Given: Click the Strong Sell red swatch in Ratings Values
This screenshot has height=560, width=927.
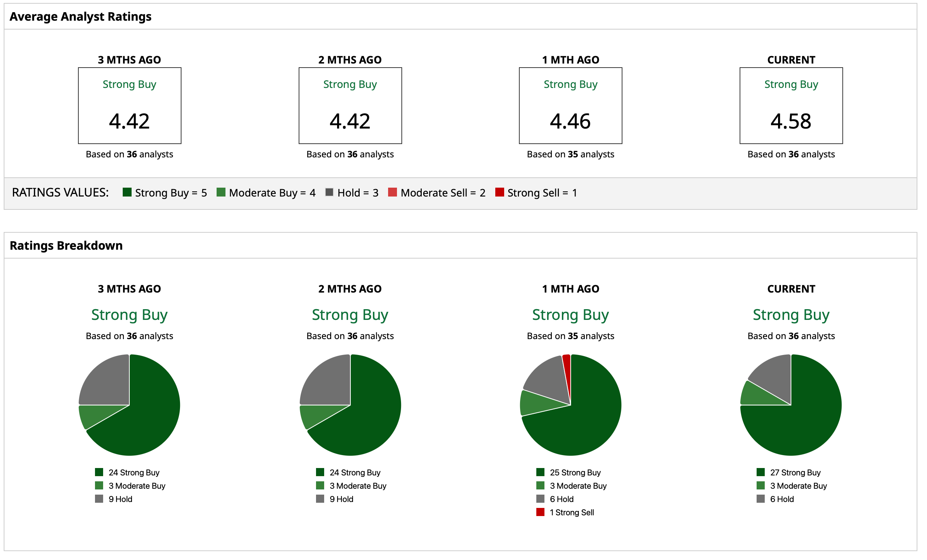Looking at the screenshot, I should [x=501, y=193].
